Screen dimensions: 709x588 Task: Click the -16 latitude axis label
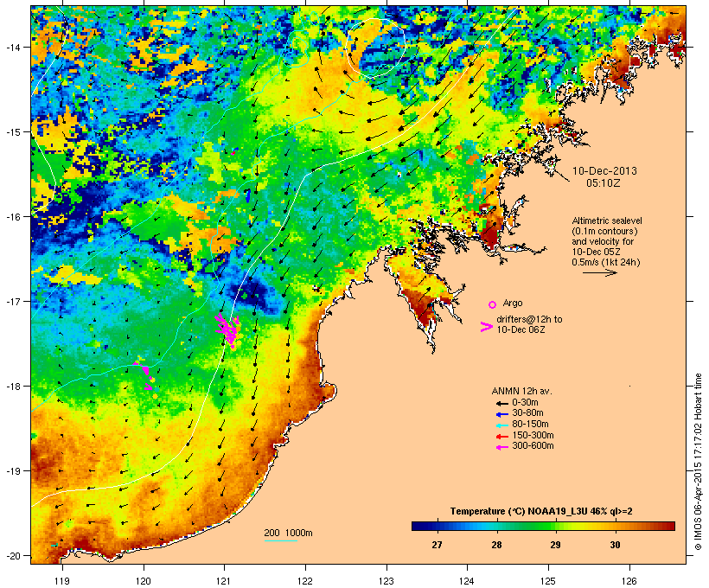pyautogui.click(x=12, y=217)
